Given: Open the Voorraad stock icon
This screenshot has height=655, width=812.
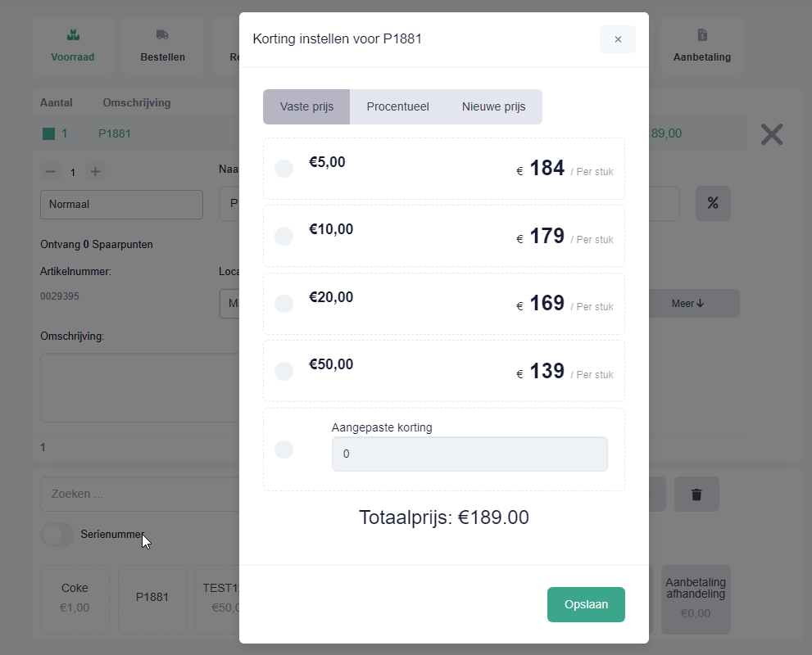Looking at the screenshot, I should [73, 35].
